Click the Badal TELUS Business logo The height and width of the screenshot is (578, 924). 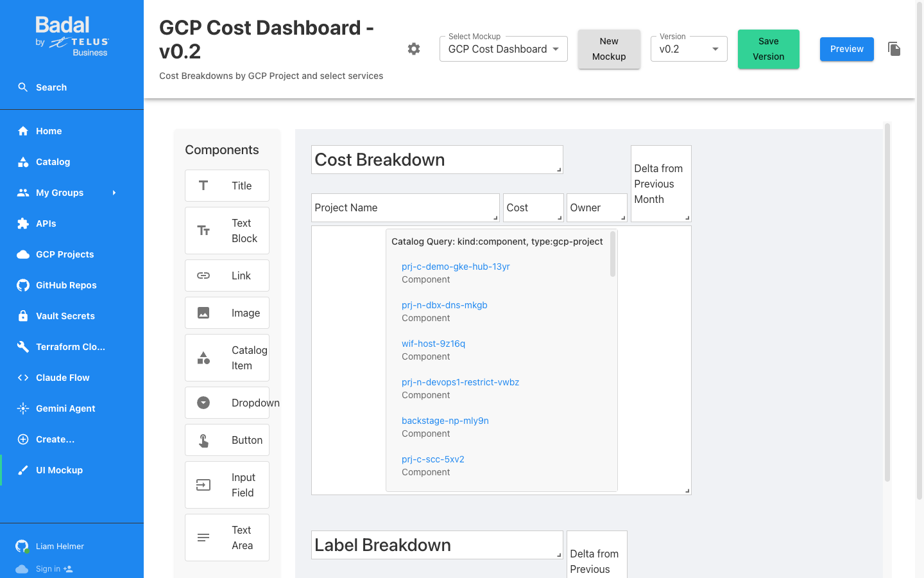(x=72, y=37)
